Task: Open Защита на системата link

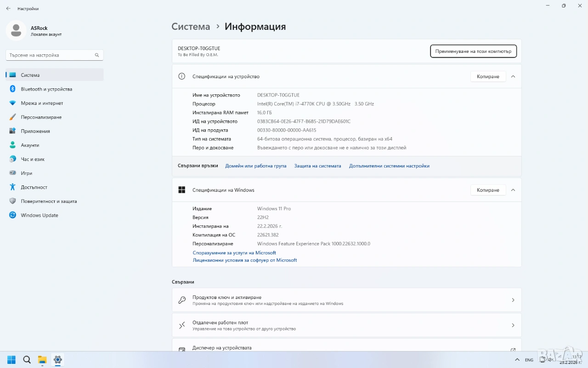Action: 317,166
